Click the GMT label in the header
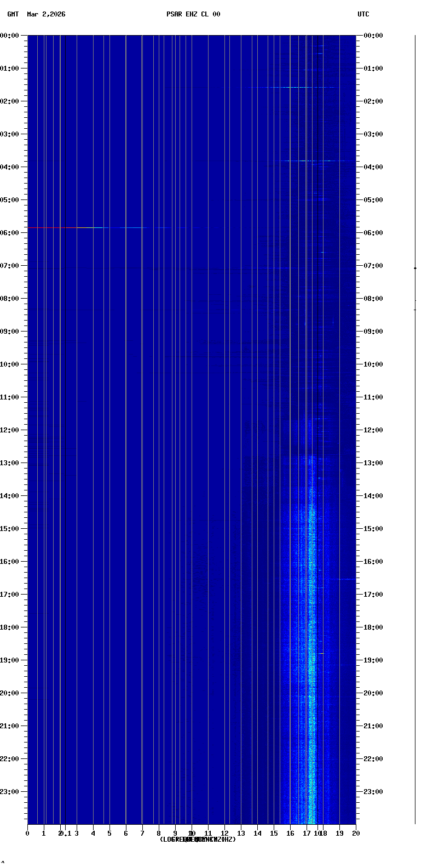 pos(13,14)
